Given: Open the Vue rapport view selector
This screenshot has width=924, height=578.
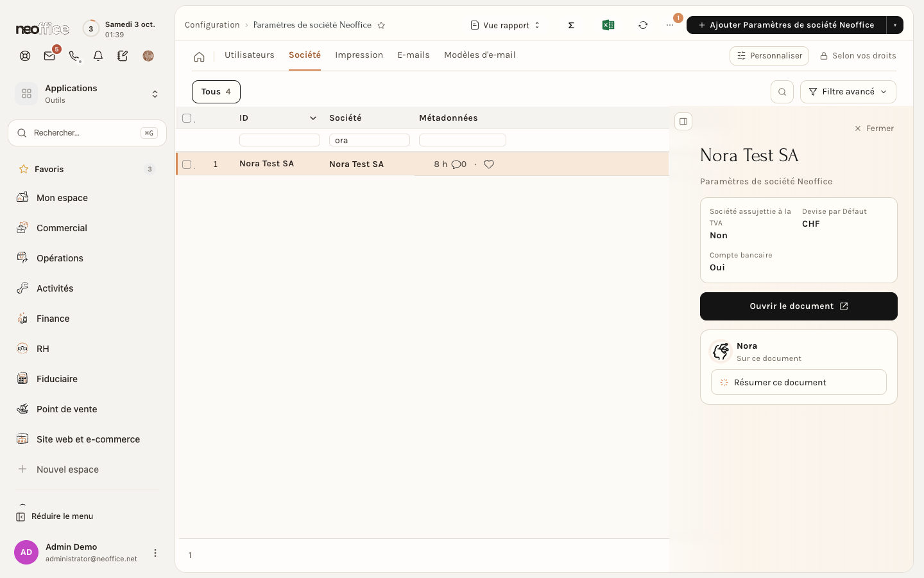Looking at the screenshot, I should pos(506,25).
